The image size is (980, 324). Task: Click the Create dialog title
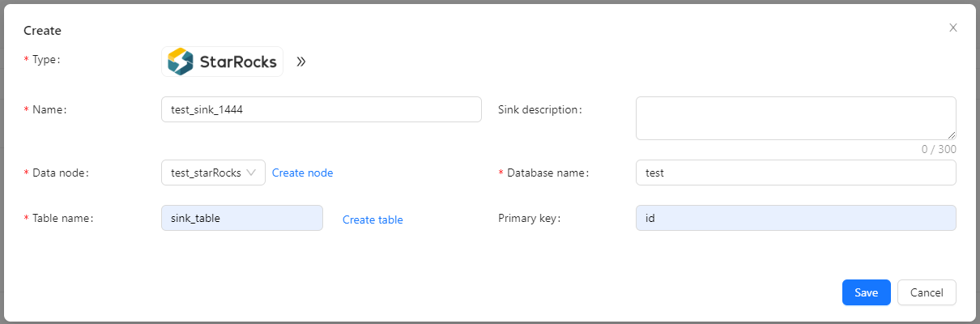coord(43,31)
